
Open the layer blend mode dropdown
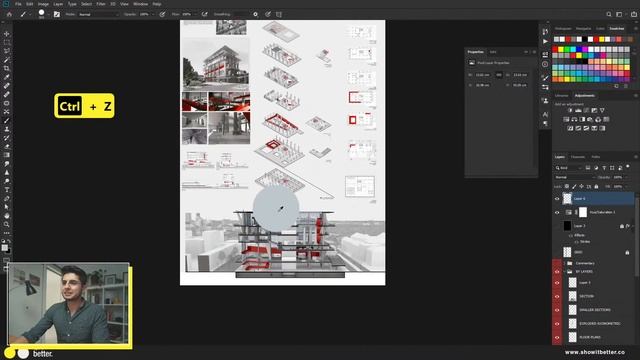click(575, 177)
